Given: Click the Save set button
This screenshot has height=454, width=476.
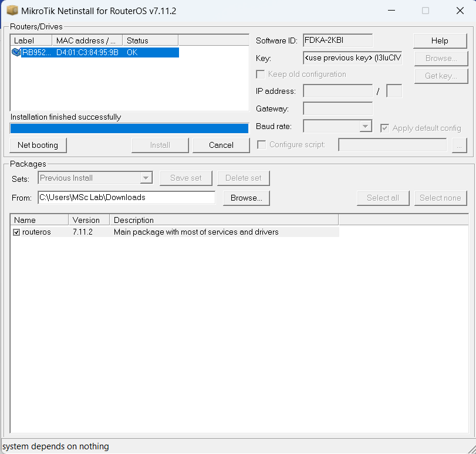Looking at the screenshot, I should [186, 178].
